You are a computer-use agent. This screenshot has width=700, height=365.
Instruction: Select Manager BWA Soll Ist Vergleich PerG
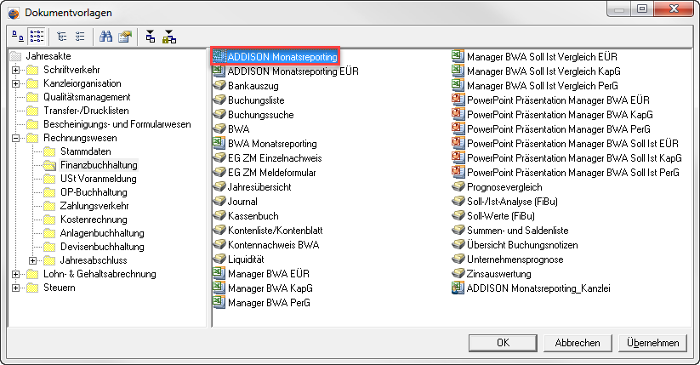coord(542,85)
